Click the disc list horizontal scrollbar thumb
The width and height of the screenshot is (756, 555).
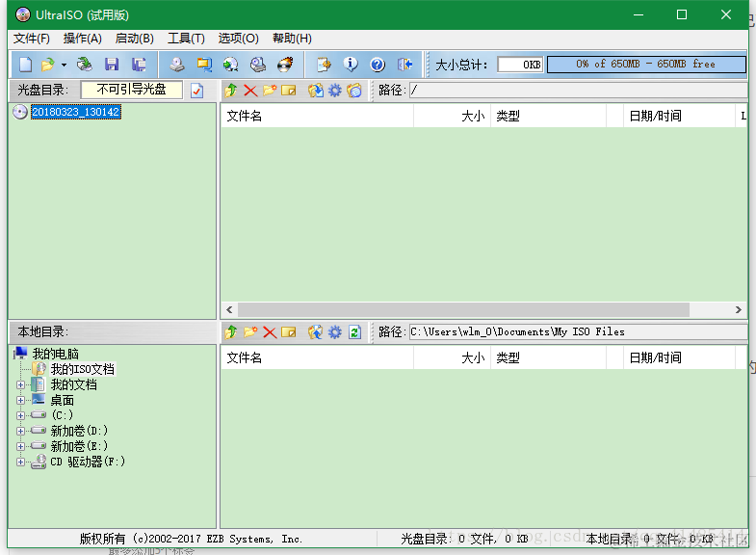click(463, 309)
